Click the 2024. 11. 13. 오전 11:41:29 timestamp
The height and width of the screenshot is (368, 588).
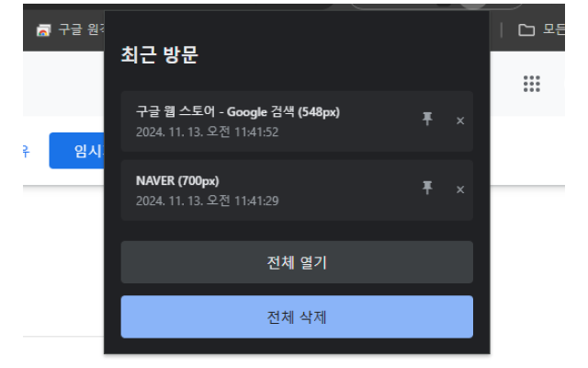[207, 201]
